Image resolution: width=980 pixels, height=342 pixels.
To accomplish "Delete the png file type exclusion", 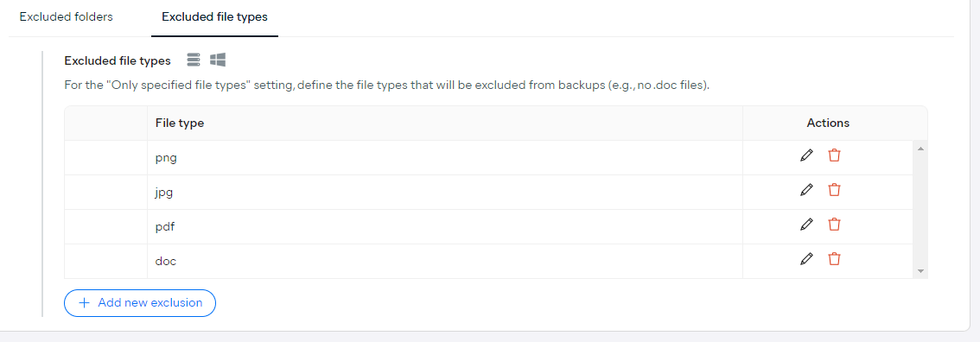I will point(834,155).
